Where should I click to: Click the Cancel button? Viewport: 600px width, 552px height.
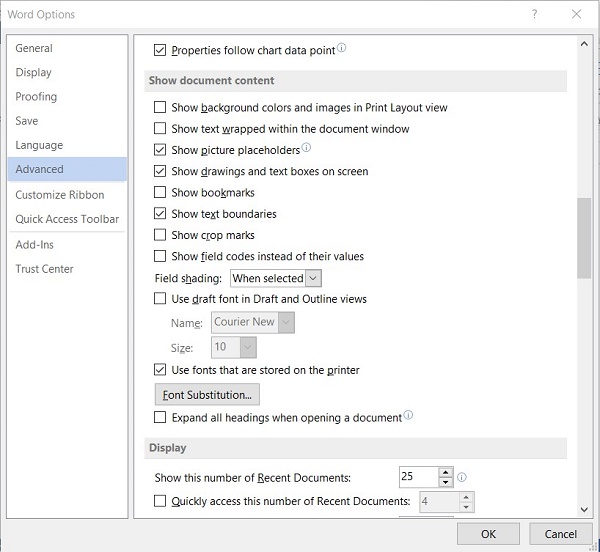click(x=561, y=534)
